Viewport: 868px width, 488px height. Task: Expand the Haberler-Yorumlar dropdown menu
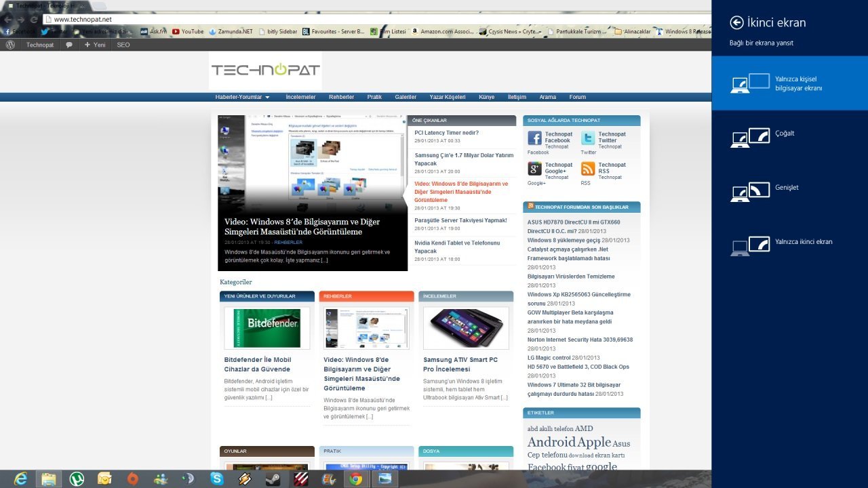[242, 97]
